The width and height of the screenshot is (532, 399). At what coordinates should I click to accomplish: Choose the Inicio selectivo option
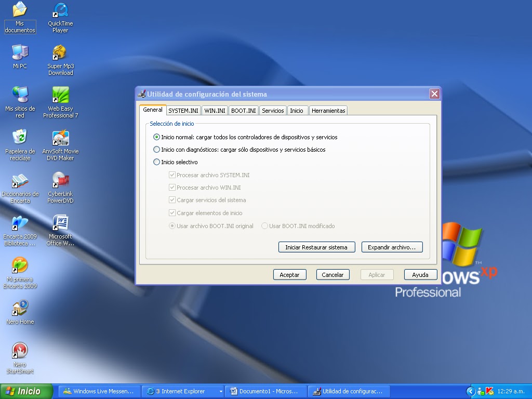156,162
